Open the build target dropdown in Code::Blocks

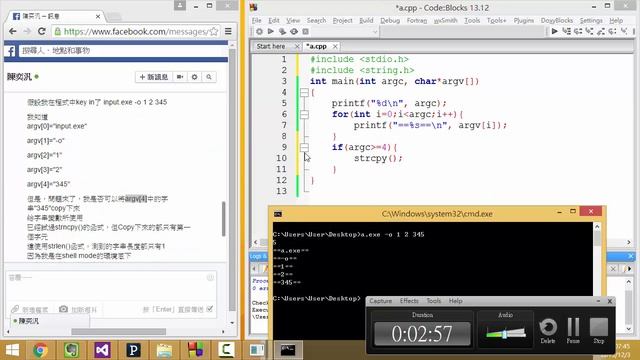(375, 32)
